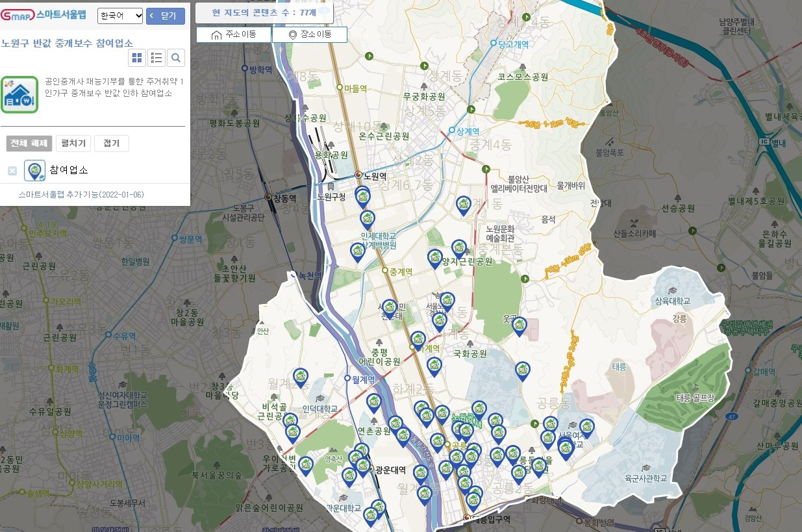This screenshot has width=802, height=532.
Task: Click marker just above 인제대학교 label
Action: (x=368, y=220)
